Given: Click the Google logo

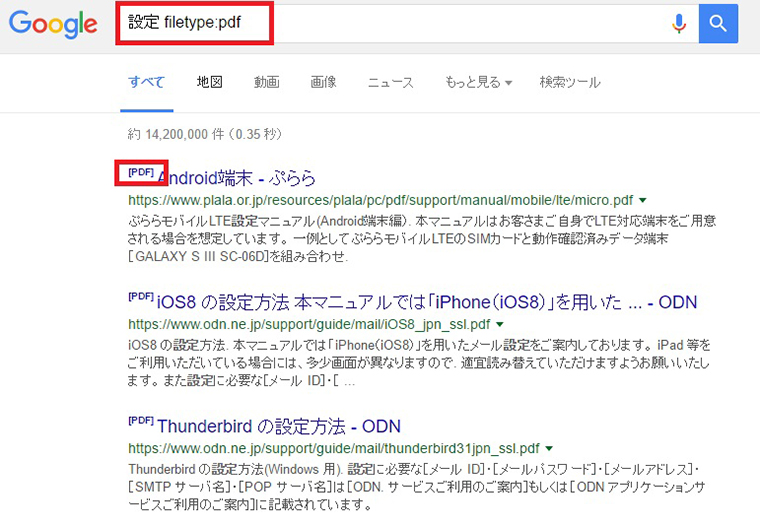Looking at the screenshot, I should 53,24.
